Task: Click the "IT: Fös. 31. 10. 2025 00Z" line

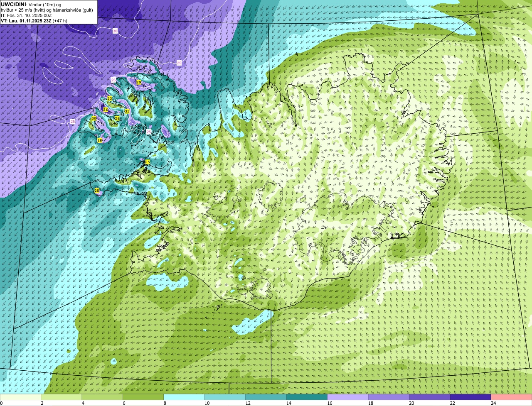Action: 26,15
